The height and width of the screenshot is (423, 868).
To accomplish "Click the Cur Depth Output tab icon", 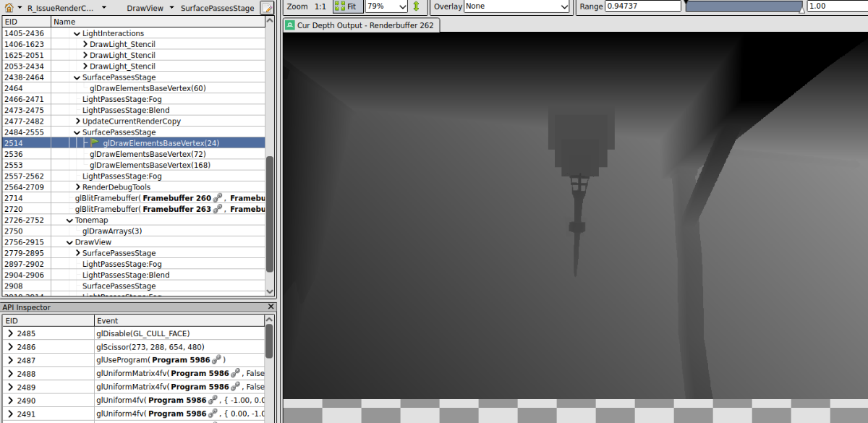I will pyautogui.click(x=289, y=25).
